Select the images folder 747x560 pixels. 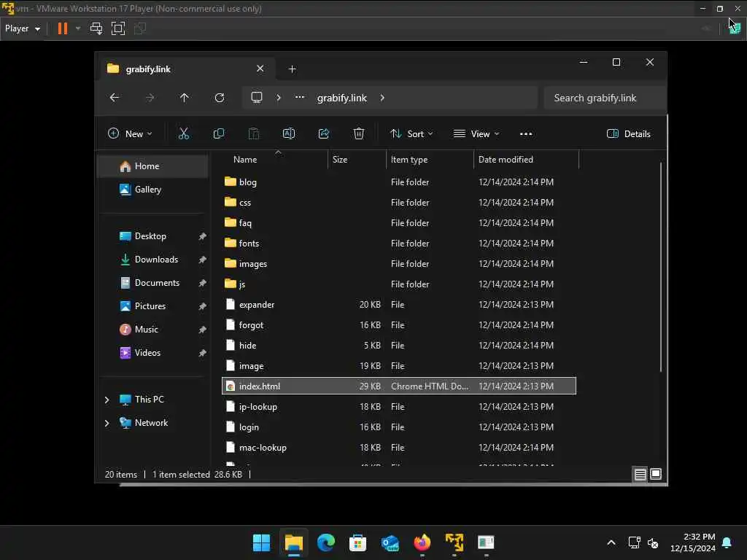pos(399,264)
